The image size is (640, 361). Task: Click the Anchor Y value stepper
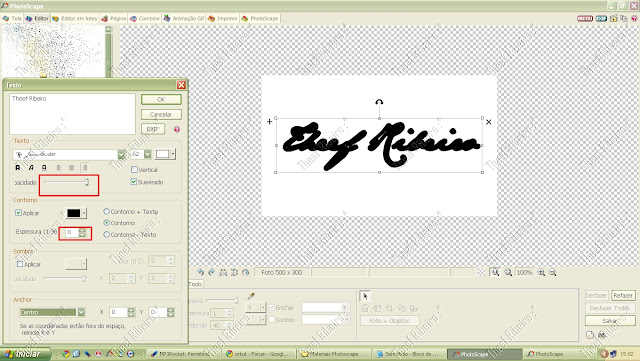(x=171, y=312)
